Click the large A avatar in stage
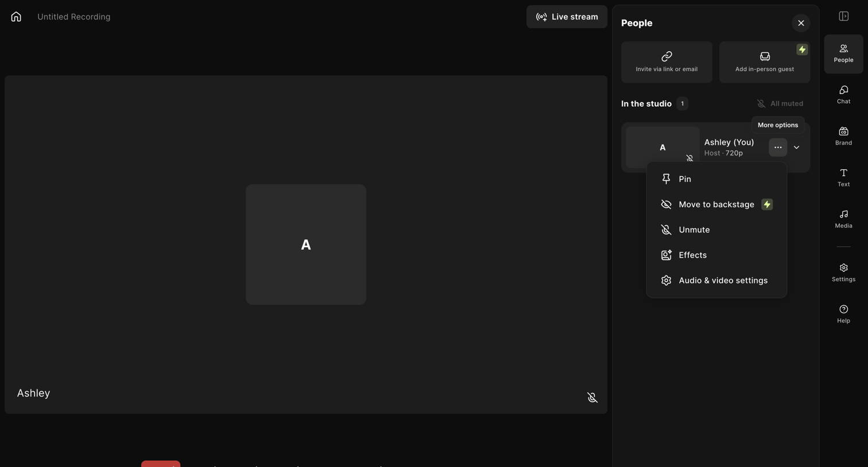Image resolution: width=868 pixels, height=467 pixels. 306,244
